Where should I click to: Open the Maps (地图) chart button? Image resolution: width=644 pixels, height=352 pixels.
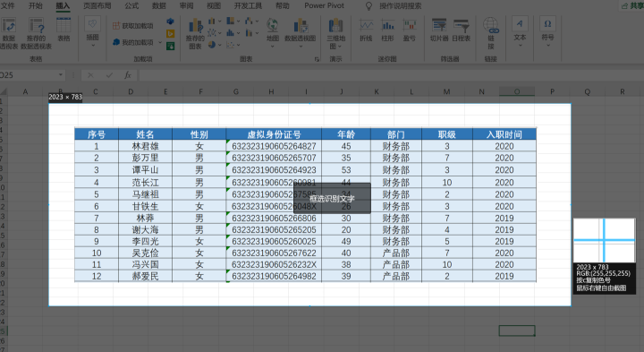(x=272, y=32)
